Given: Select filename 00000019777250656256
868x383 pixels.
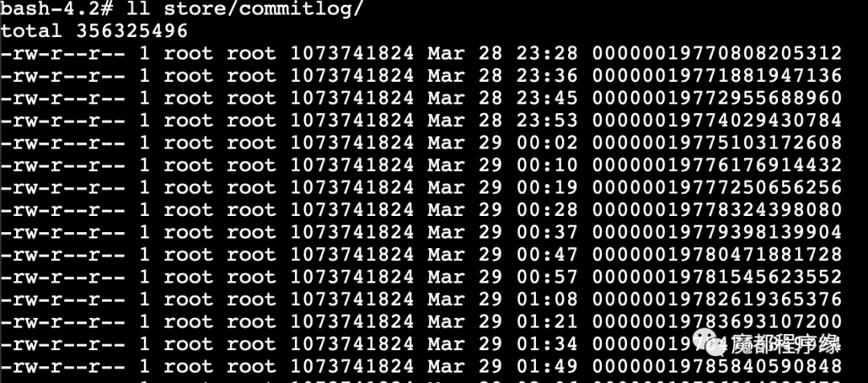Looking at the screenshot, I should (x=717, y=187).
